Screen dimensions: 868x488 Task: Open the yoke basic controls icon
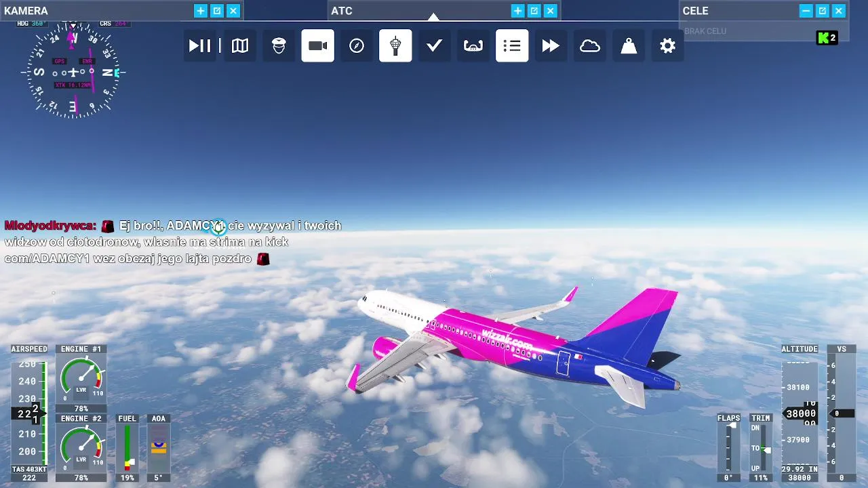coord(473,45)
